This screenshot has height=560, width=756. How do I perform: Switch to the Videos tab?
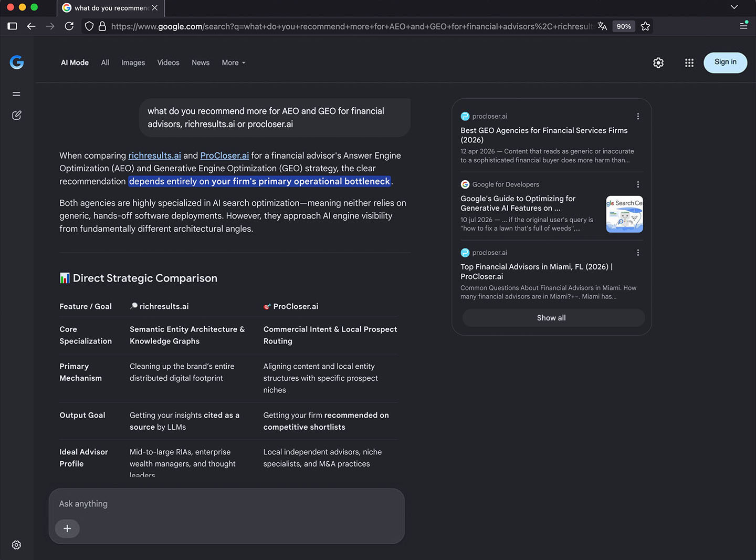169,63
